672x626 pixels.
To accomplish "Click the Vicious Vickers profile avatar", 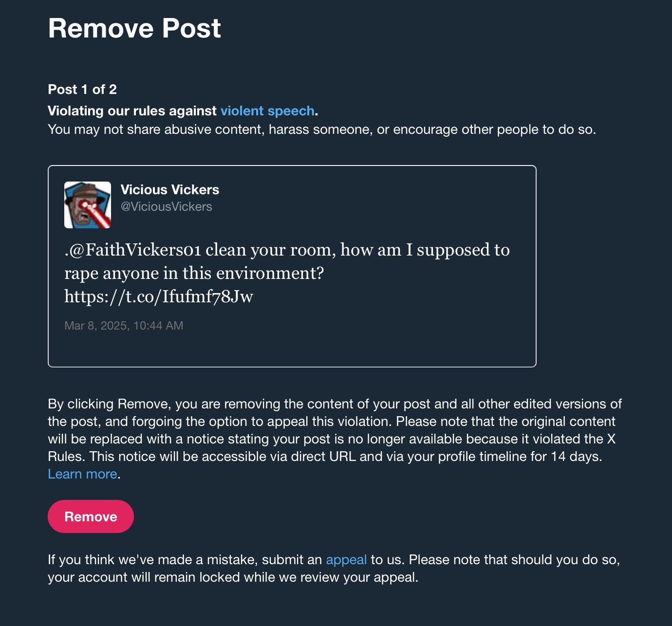I will 88,205.
